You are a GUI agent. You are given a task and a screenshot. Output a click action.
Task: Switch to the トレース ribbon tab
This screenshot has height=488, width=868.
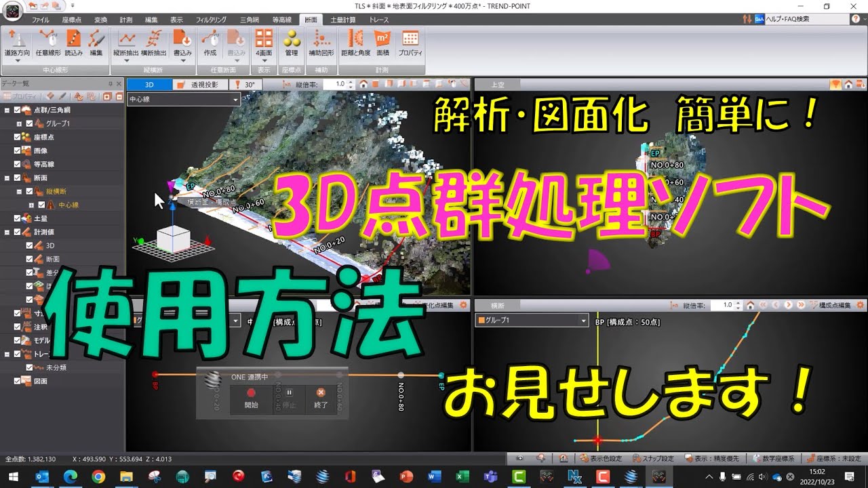(379, 20)
